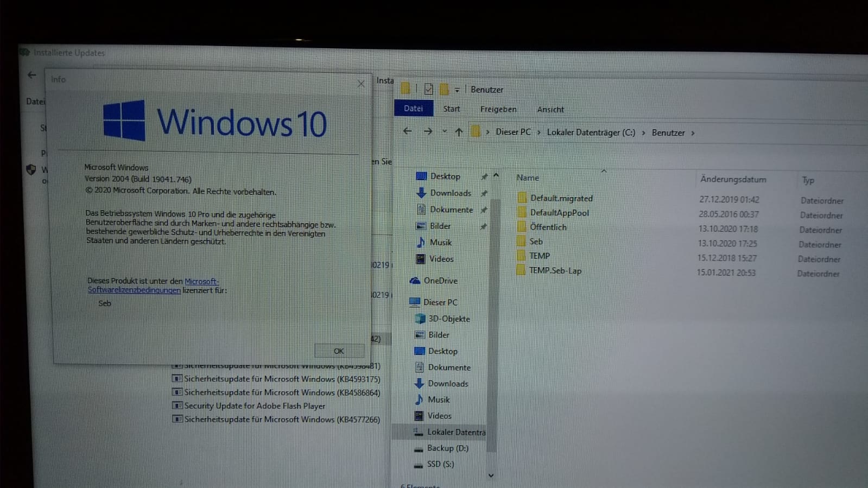The width and height of the screenshot is (868, 488).
Task: Expand chevron after Dieser PC breadcrumb
Action: coord(538,132)
